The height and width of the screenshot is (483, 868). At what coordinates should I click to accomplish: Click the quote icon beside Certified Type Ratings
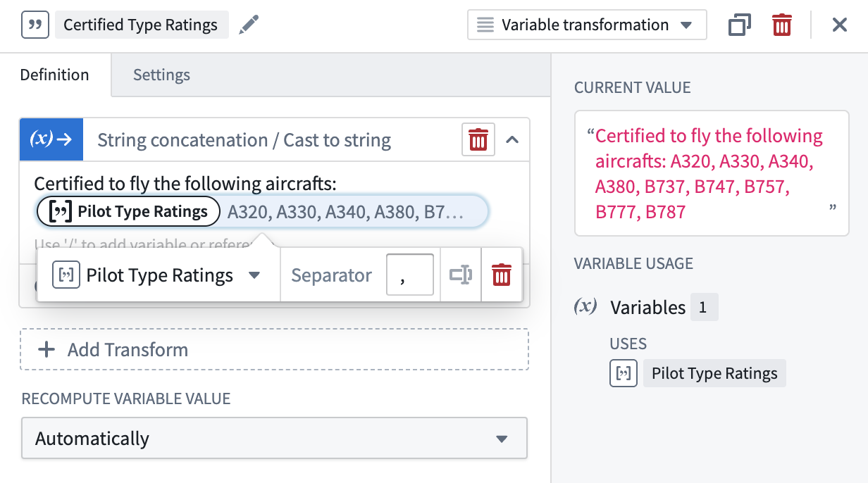click(35, 24)
